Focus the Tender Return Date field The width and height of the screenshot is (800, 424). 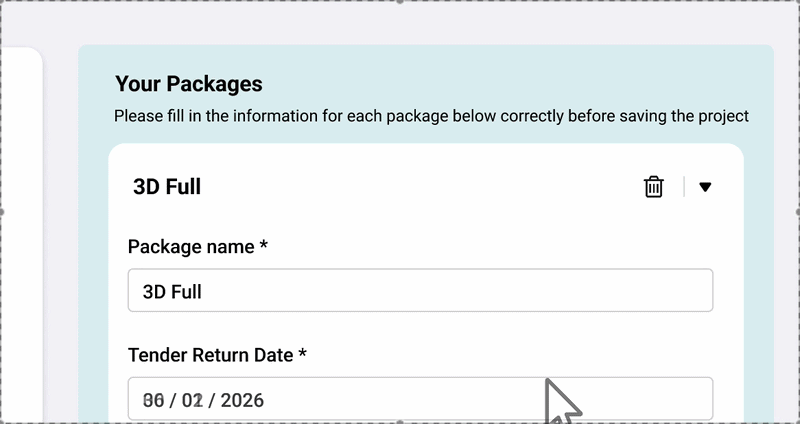[x=420, y=399]
